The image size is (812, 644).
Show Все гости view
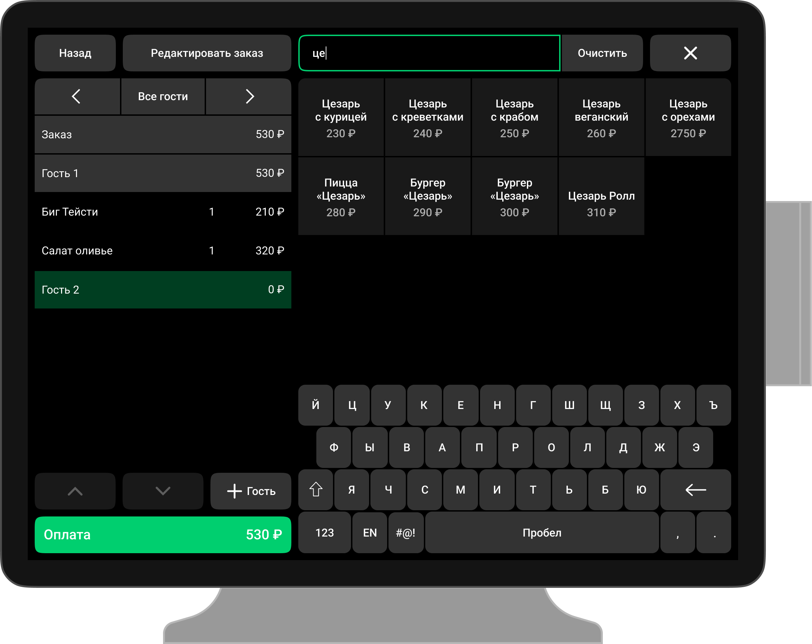pos(163,96)
